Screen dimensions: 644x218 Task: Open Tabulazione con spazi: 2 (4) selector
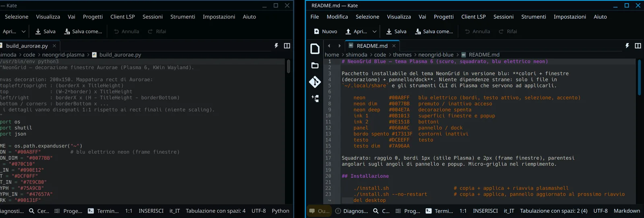pyautogui.click(x=554, y=211)
